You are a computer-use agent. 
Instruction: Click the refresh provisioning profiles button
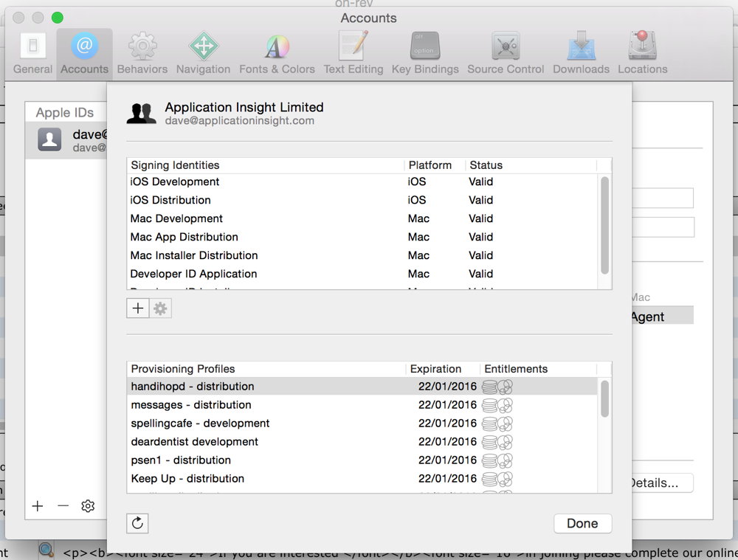click(x=138, y=523)
